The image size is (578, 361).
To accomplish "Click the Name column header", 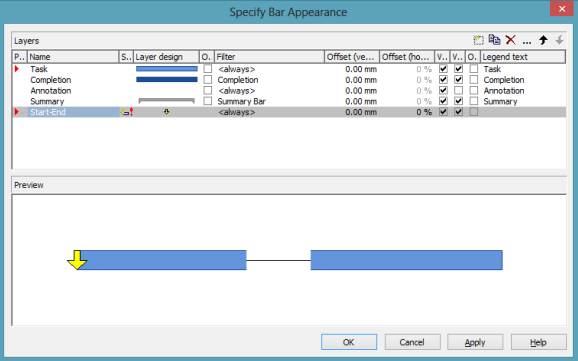I will [73, 57].
